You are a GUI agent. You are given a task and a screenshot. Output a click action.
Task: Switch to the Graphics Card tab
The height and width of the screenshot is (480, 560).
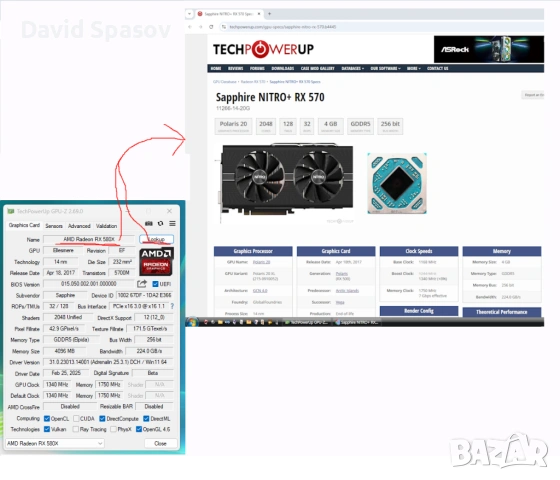[24, 225]
